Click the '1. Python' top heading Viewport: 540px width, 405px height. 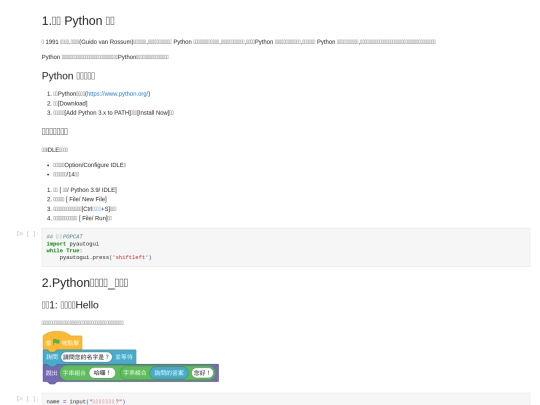(78, 21)
